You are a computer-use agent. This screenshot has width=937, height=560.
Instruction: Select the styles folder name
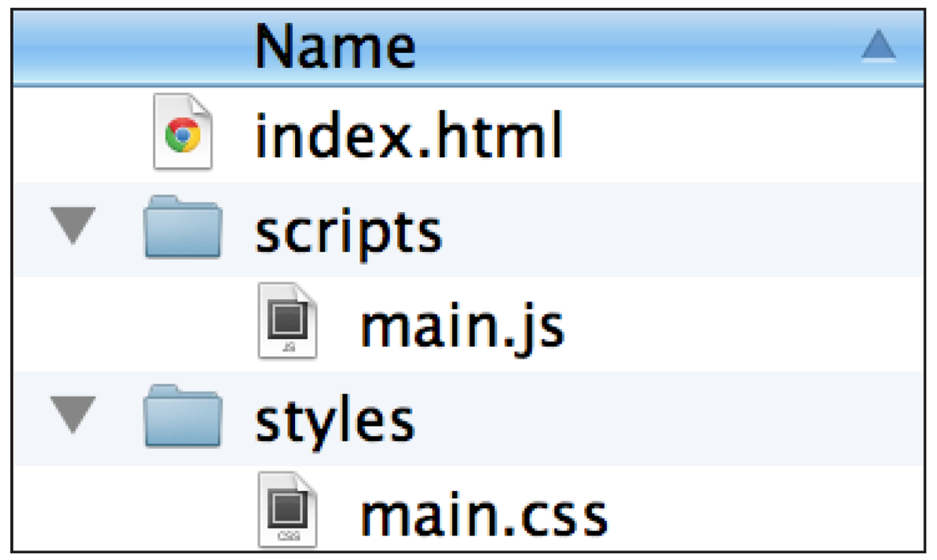[335, 421]
